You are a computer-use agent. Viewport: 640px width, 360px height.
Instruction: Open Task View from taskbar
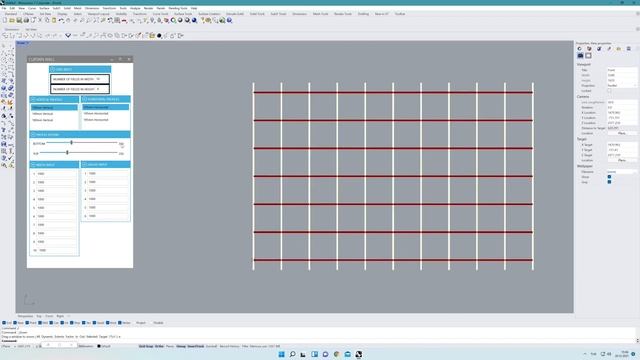tap(303, 354)
